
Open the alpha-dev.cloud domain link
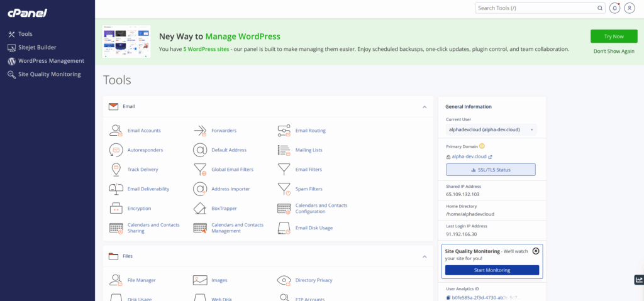pos(469,156)
